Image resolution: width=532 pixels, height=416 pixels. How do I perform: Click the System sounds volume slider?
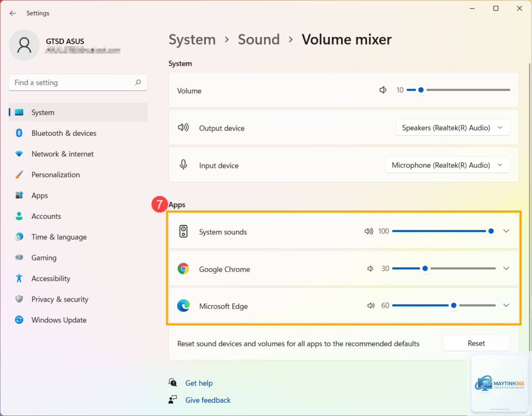coord(444,231)
